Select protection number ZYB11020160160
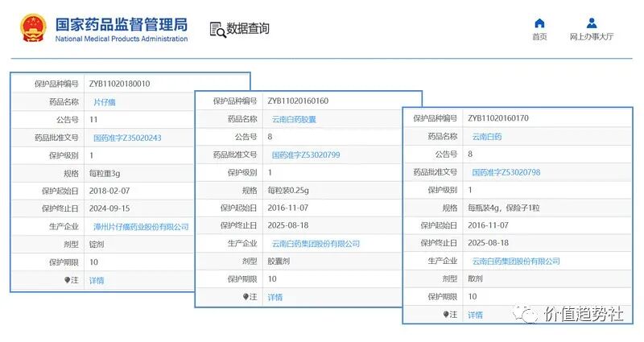Screen dimensions: 644x342 298,101
